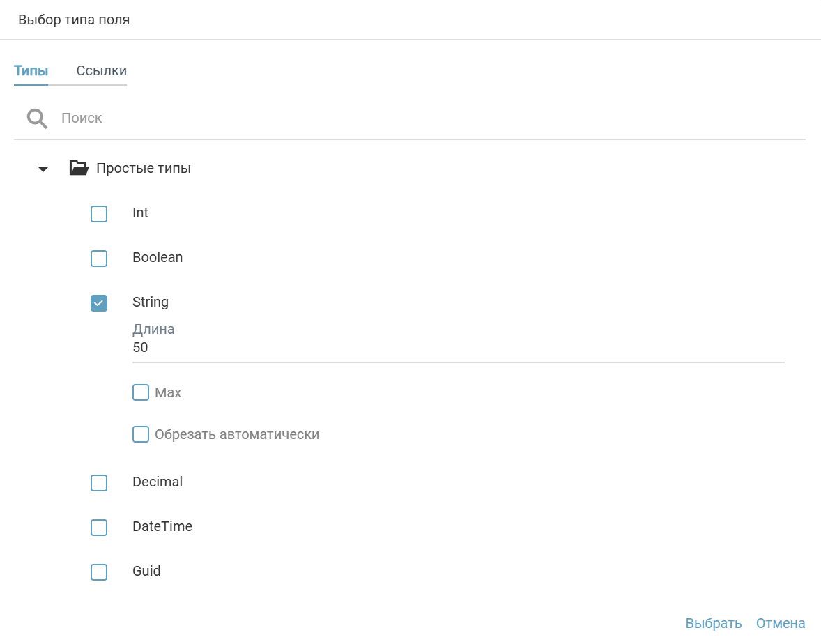Mark the Guid type checkbox
This screenshot has width=821, height=644.
pos(99,572)
